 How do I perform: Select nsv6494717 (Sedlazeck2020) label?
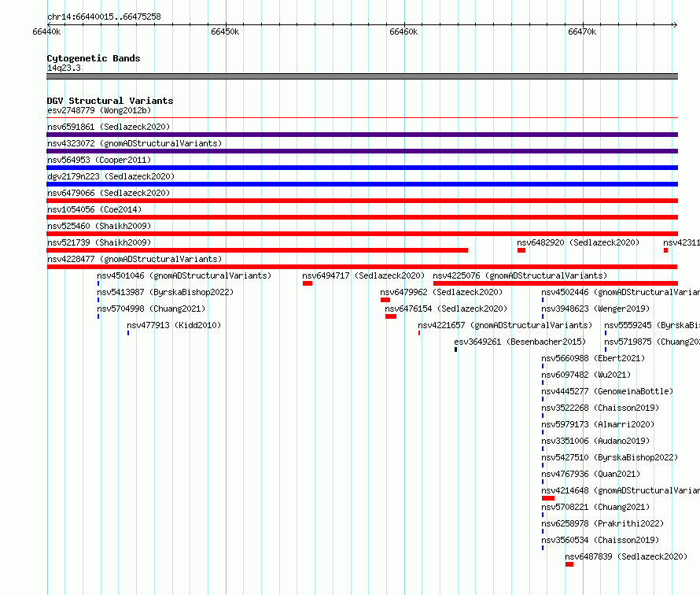[x=363, y=275]
